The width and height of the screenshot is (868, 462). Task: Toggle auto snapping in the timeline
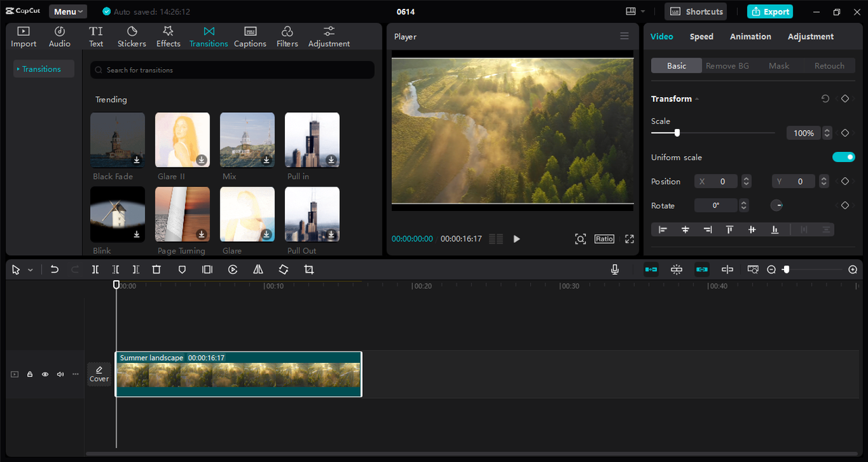(676, 269)
